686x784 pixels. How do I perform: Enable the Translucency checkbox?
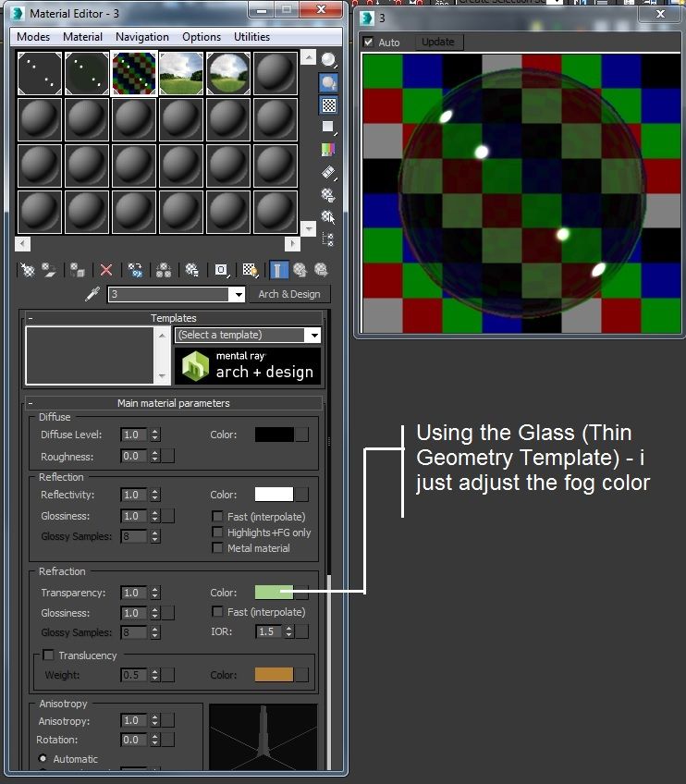pyautogui.click(x=48, y=655)
